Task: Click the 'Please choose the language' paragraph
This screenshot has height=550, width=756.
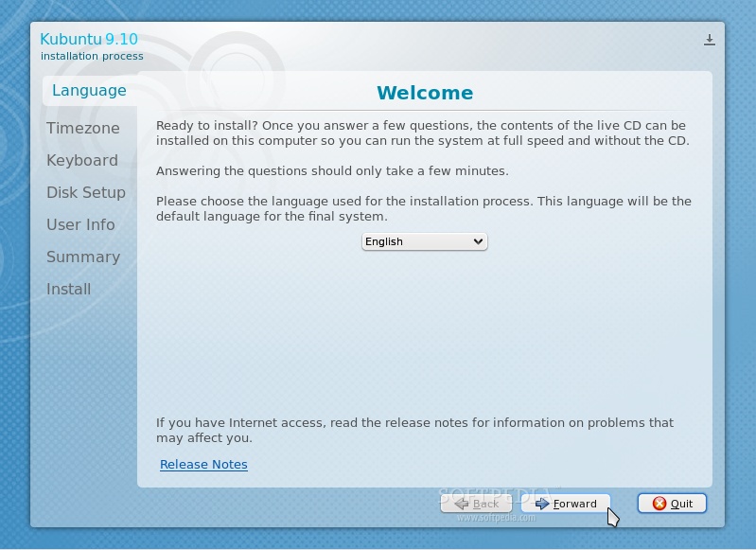Action: (423, 208)
